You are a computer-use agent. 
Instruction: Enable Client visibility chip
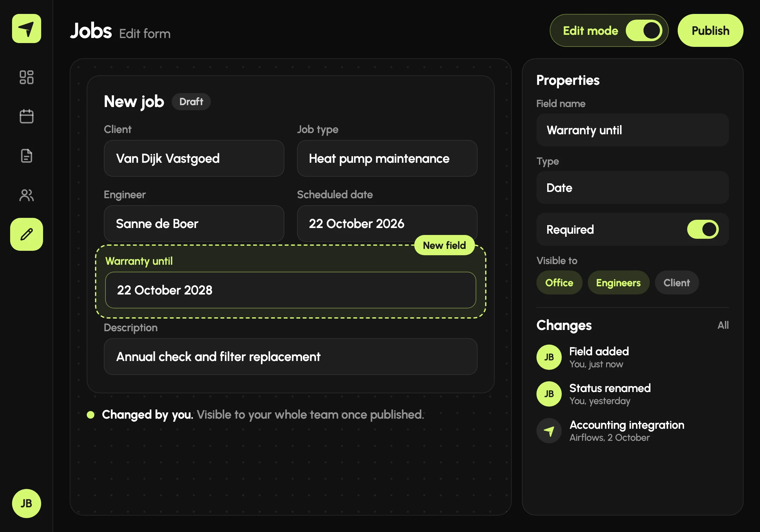pyautogui.click(x=677, y=282)
